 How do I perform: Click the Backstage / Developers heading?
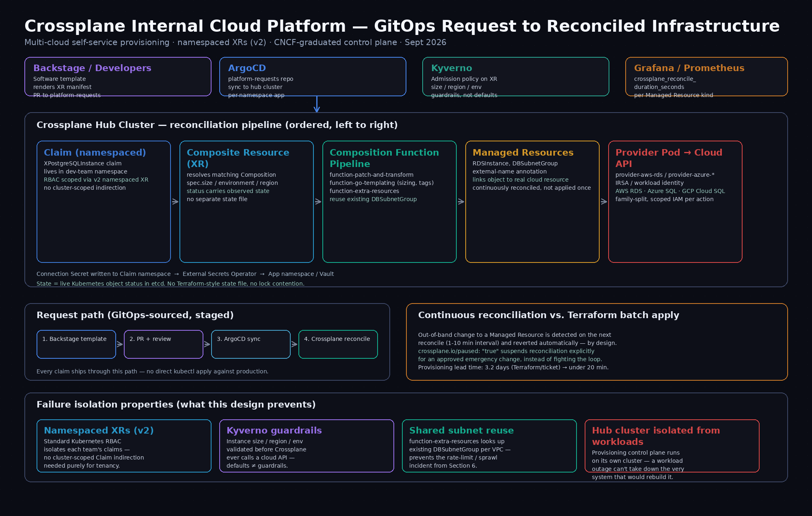tap(92, 68)
